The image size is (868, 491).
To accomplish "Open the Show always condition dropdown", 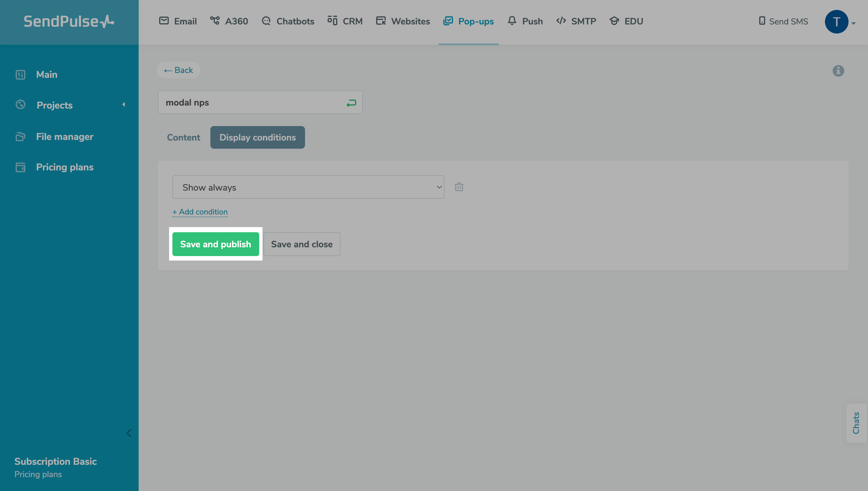I will (x=308, y=187).
